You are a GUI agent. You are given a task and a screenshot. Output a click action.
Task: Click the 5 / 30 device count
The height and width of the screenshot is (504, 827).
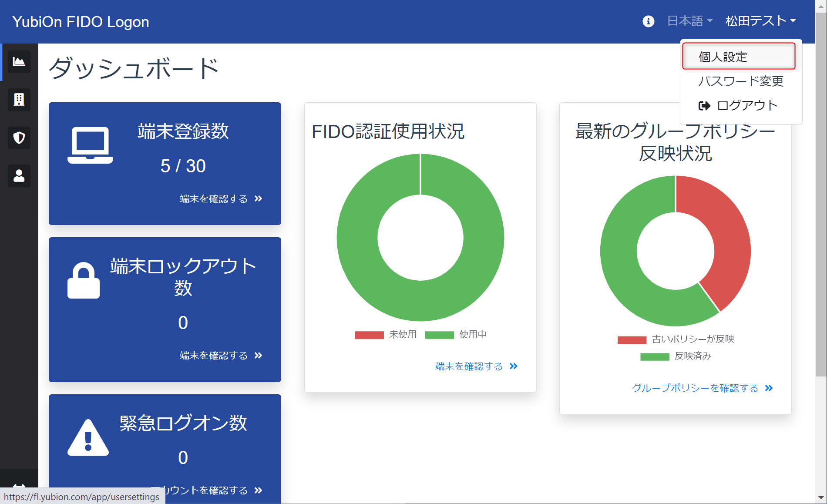(183, 166)
